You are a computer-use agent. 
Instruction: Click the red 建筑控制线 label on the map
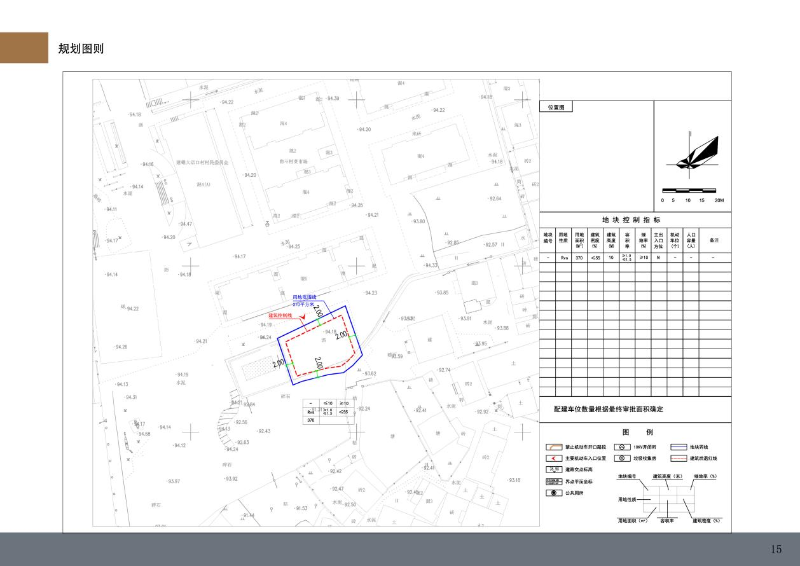[279, 315]
